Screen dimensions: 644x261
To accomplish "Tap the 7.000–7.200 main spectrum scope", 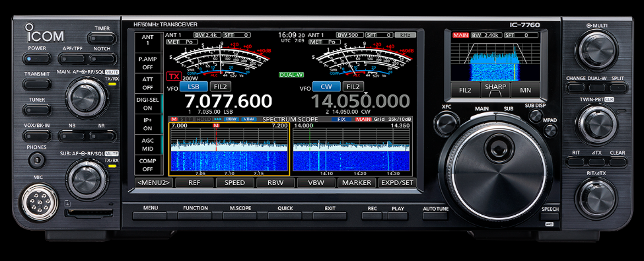I will point(229,149).
